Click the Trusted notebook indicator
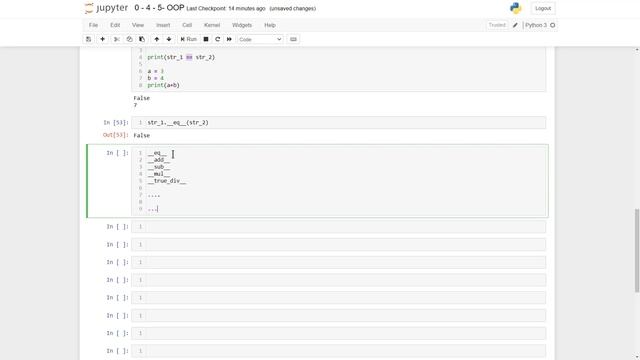This screenshot has height=360, width=640. coord(497,25)
